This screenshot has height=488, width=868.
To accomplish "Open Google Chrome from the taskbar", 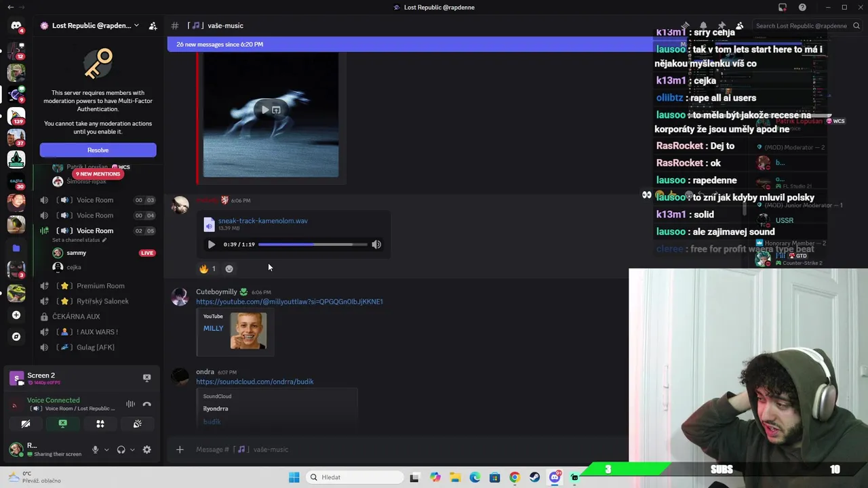I will [515, 477].
